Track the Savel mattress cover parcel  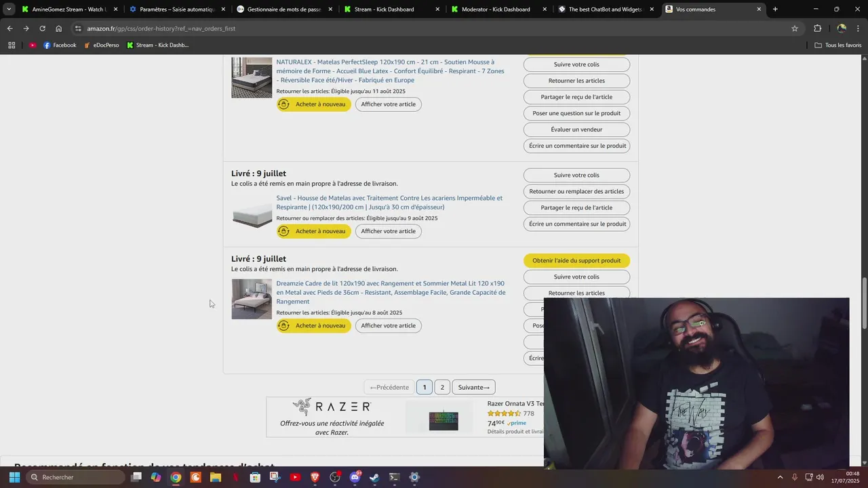(576, 175)
